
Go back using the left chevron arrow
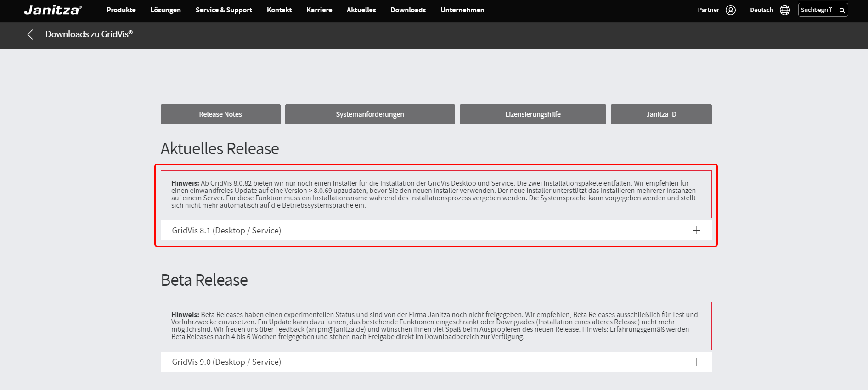(x=30, y=34)
